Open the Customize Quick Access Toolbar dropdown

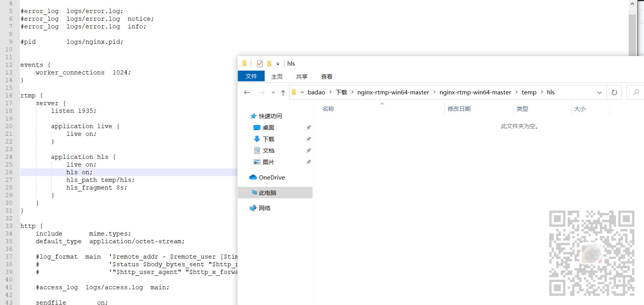278,64
